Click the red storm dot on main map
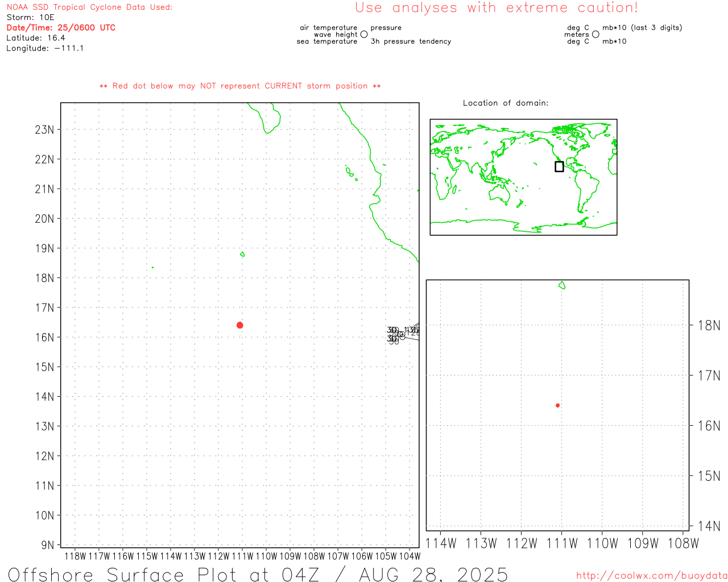Viewport: 728px width, 582px height. point(240,325)
